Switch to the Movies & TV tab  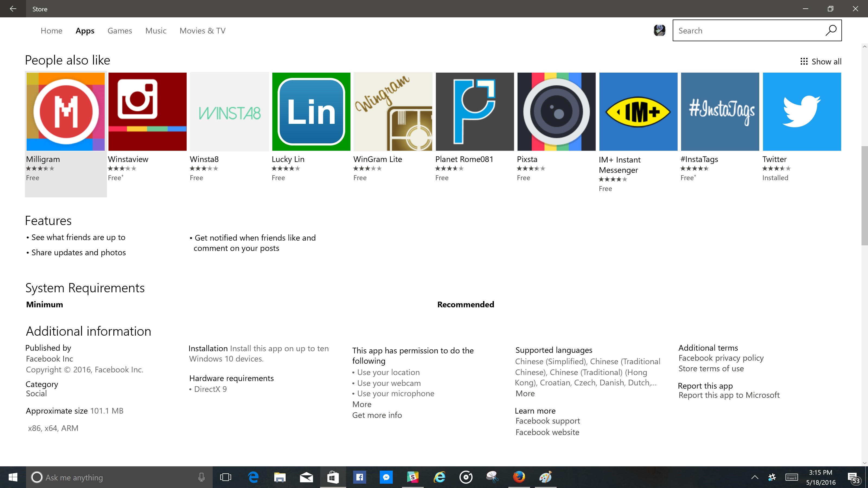(x=202, y=30)
